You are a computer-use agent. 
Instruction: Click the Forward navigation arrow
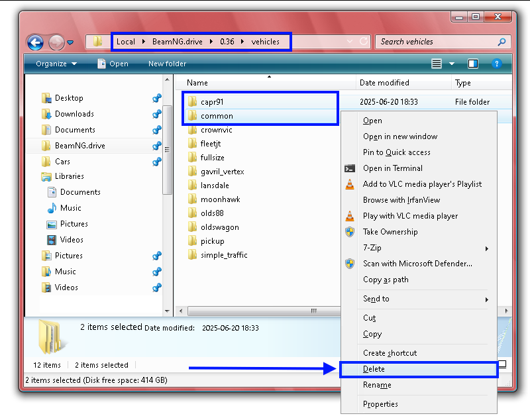[x=56, y=43]
